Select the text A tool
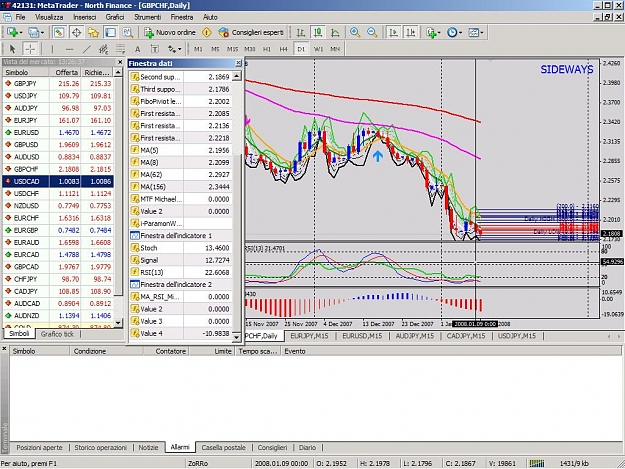The height and width of the screenshot is (469, 625). pyautogui.click(x=138, y=49)
